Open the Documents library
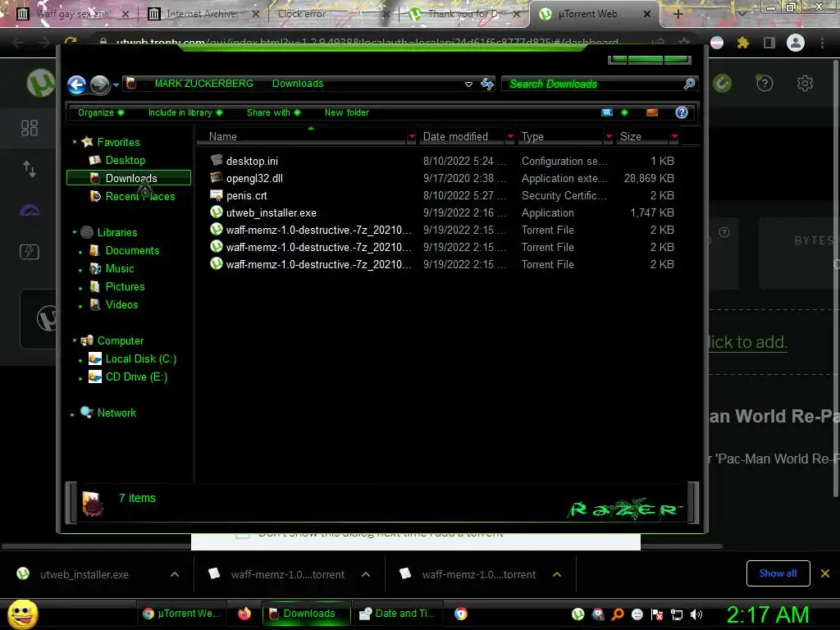The height and width of the screenshot is (630, 840). 132,251
